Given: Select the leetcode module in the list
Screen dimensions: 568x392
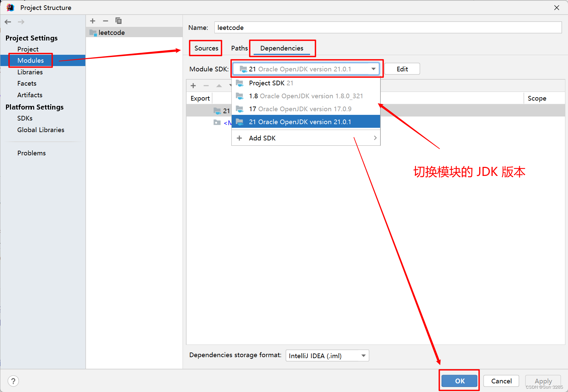Looking at the screenshot, I should click(134, 33).
